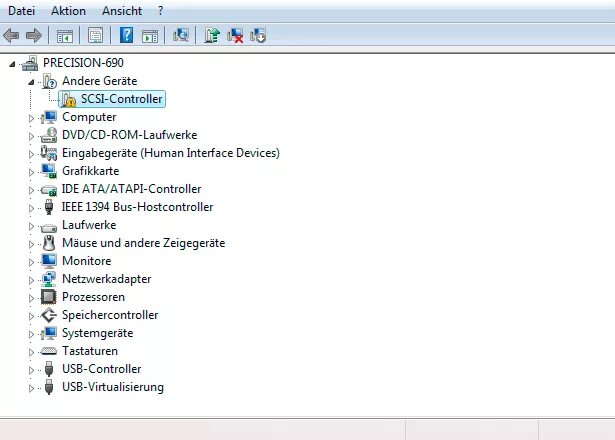Open the Properties toolbar icon
The height and width of the screenshot is (440, 615).
point(95,36)
